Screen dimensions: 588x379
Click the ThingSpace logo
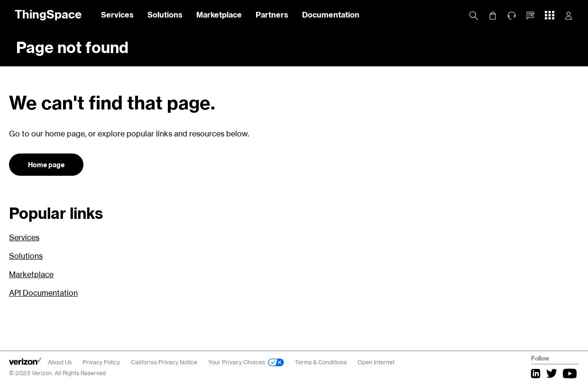pos(48,15)
